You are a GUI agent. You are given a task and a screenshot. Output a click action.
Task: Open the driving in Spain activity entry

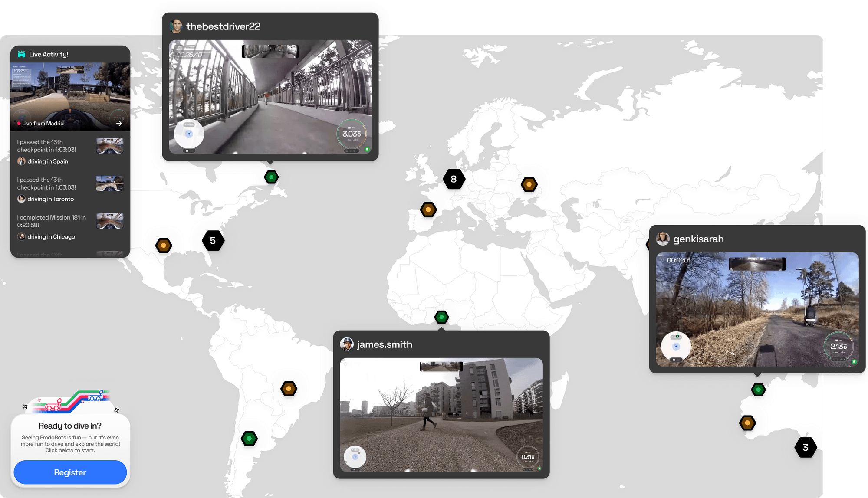coord(48,161)
